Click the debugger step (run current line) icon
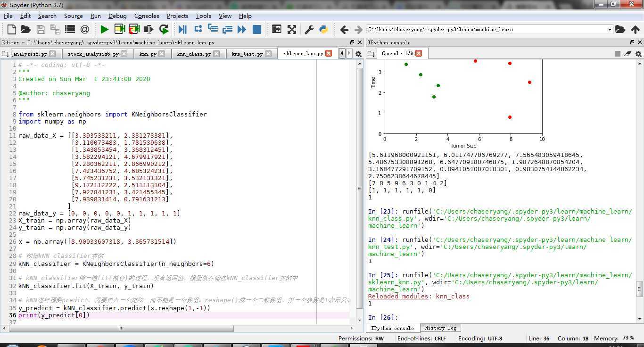The width and height of the screenshot is (644, 347). coord(198,29)
